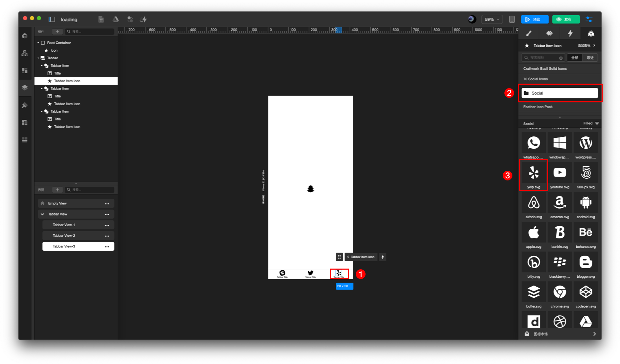Select the pin sidebar icon
This screenshot has width=620, height=364.
pos(25,105)
